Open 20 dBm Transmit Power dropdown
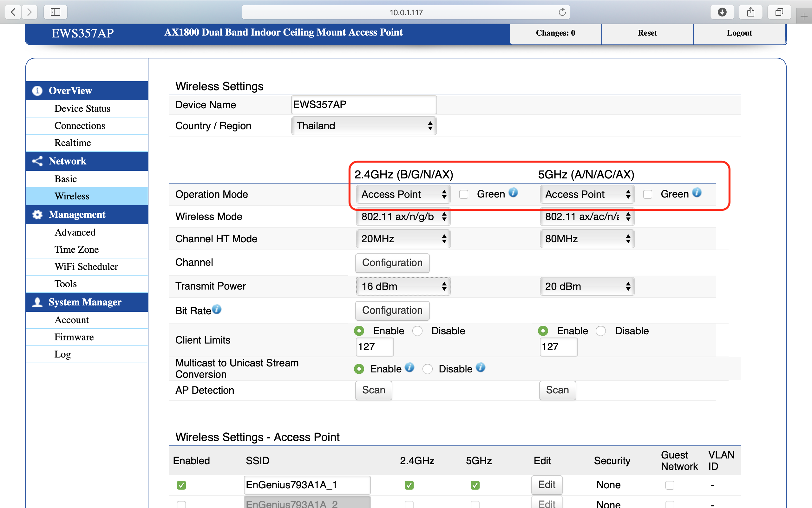The image size is (812, 508). point(587,286)
